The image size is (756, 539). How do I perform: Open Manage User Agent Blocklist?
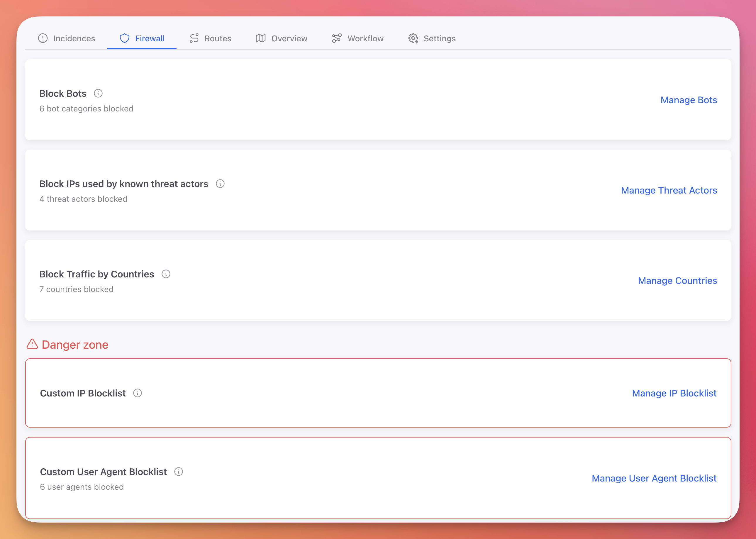[x=654, y=478]
